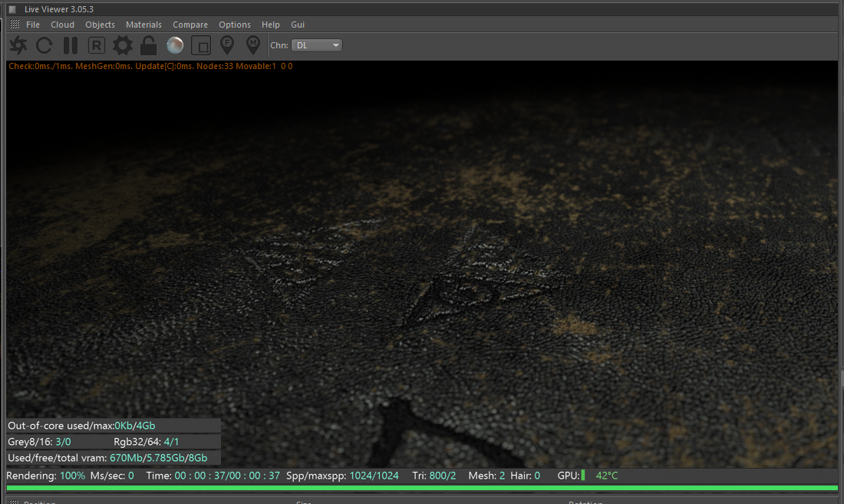Open the Materials menu
Screen dimensions: 844x504
[x=143, y=25]
